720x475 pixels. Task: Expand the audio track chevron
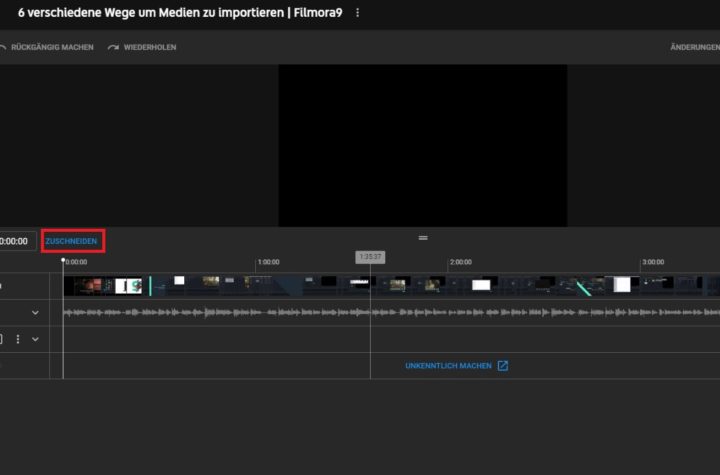[x=35, y=313]
